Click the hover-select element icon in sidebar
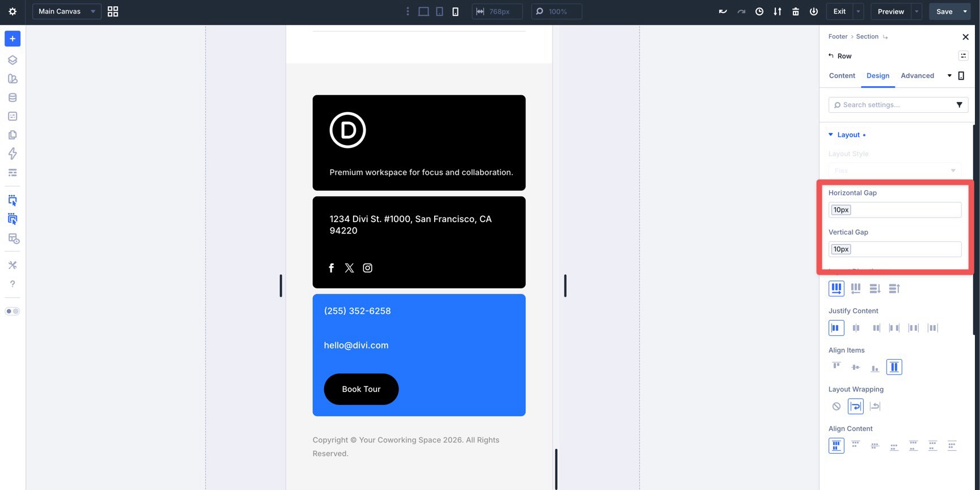This screenshot has height=490, width=980. coord(12,200)
